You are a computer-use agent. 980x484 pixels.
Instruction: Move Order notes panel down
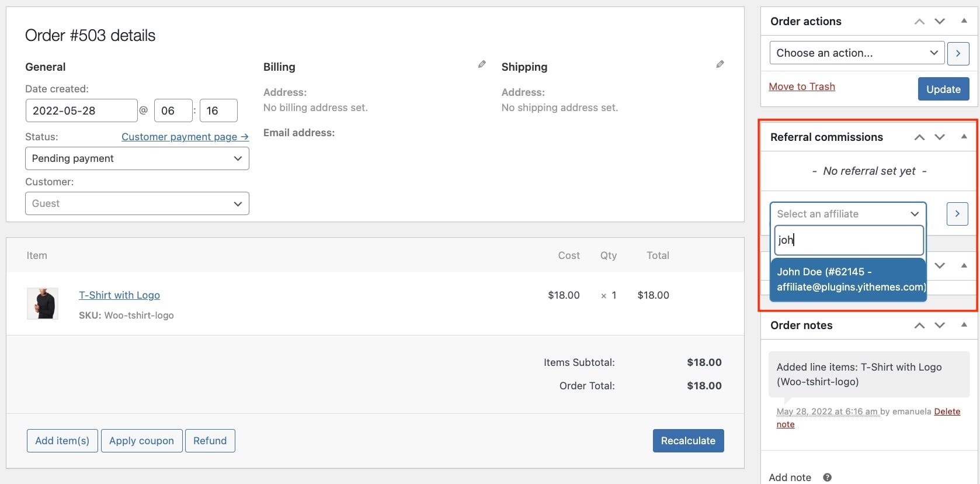940,326
